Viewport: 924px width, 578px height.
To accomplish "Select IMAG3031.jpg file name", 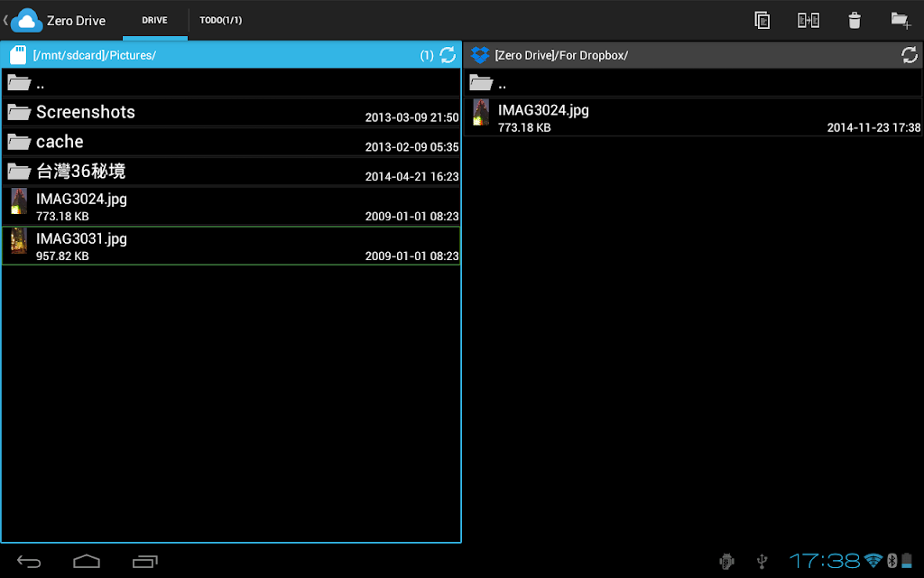I will click(x=81, y=238).
